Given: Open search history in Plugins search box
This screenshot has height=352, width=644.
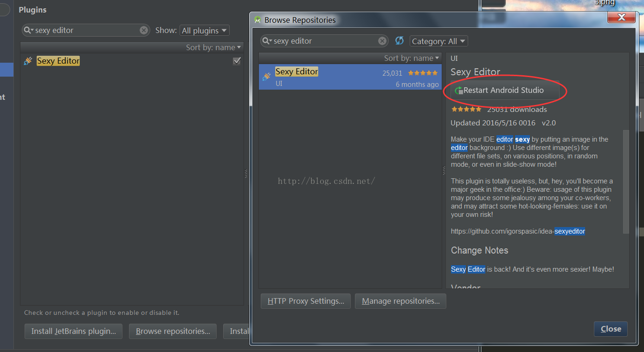Looking at the screenshot, I should 29,30.
